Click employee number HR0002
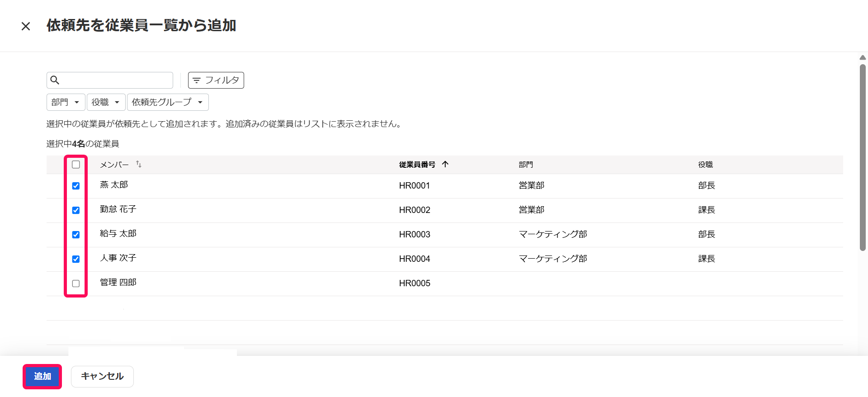This screenshot has height=397, width=868. click(415, 210)
